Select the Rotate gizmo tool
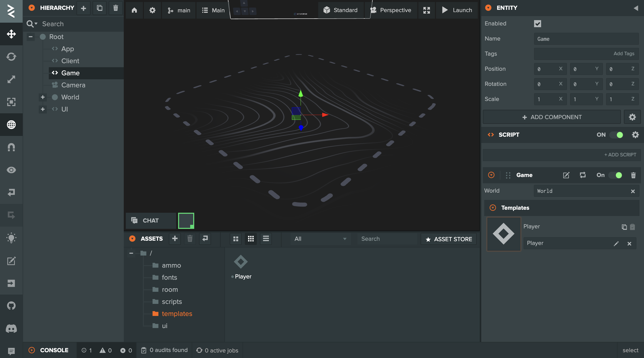This screenshot has width=644, height=358. click(x=11, y=57)
